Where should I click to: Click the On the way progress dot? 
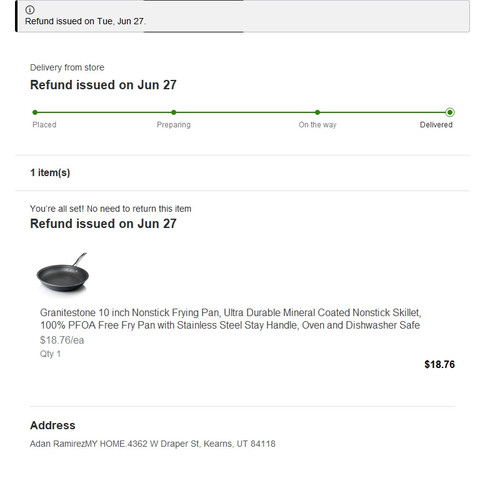click(x=317, y=112)
